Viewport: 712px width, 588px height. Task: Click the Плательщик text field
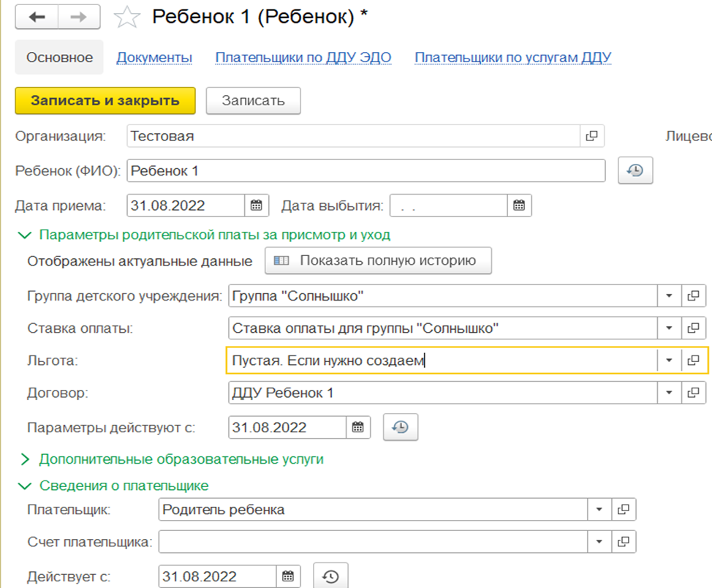point(374,510)
